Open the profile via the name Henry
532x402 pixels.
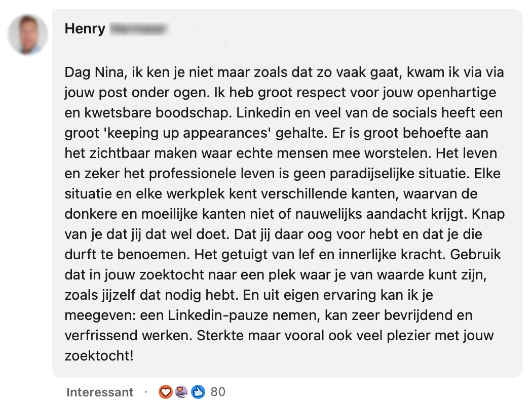[85, 29]
